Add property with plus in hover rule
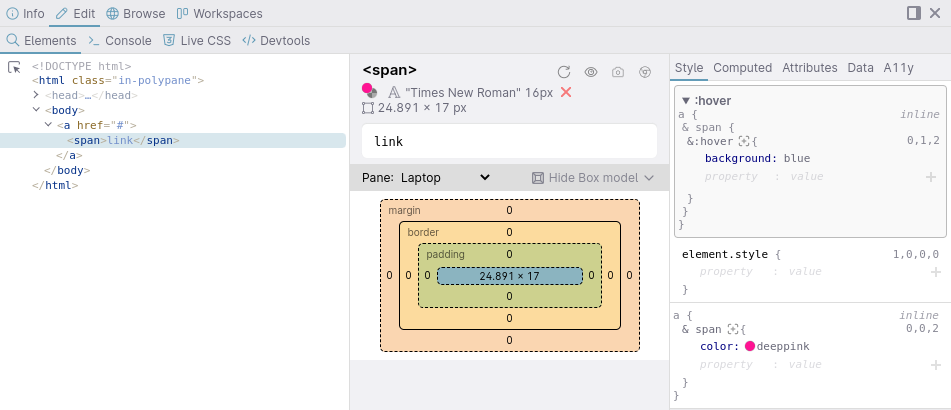 pyautogui.click(x=931, y=177)
